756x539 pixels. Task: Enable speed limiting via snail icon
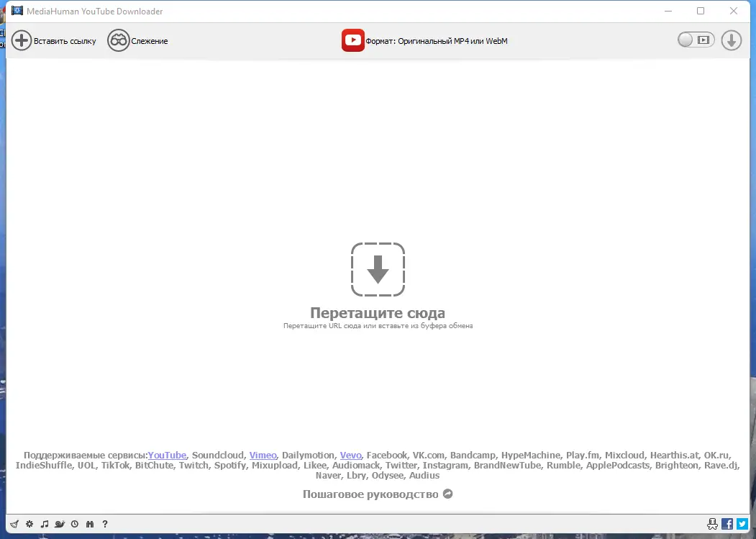click(x=60, y=524)
